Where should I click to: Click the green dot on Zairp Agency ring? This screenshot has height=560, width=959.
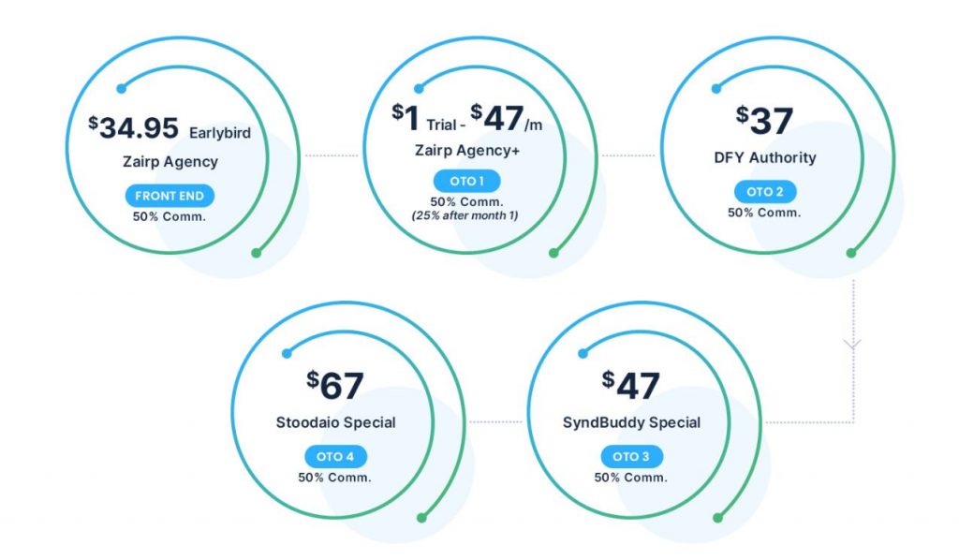click(257, 253)
